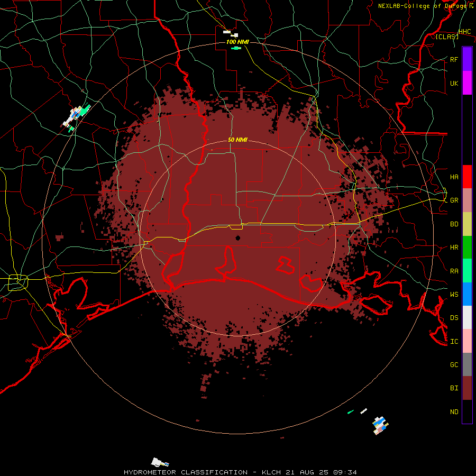The height and width of the screenshot is (476, 476).
Task: Click the multicolored echo cluster in the southeast
Action: click(381, 425)
